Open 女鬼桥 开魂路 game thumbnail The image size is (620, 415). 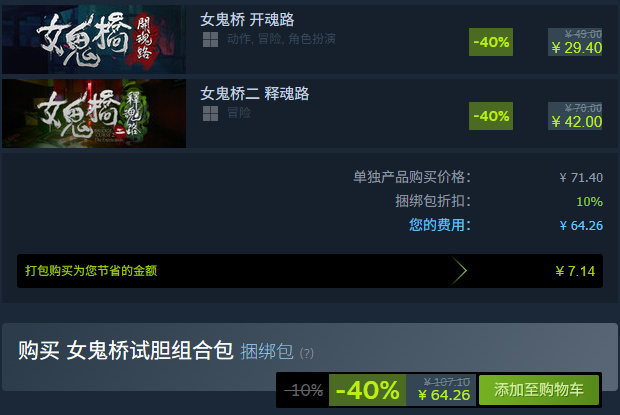(x=94, y=39)
